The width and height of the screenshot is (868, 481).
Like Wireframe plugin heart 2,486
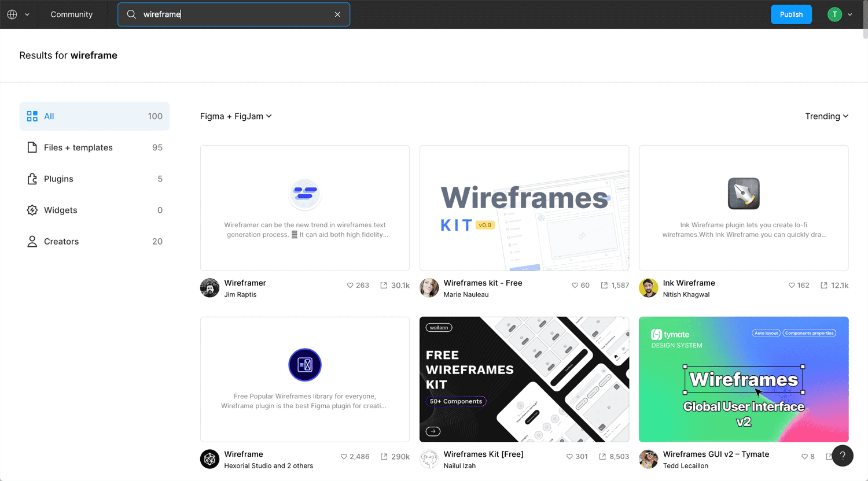[x=344, y=457]
